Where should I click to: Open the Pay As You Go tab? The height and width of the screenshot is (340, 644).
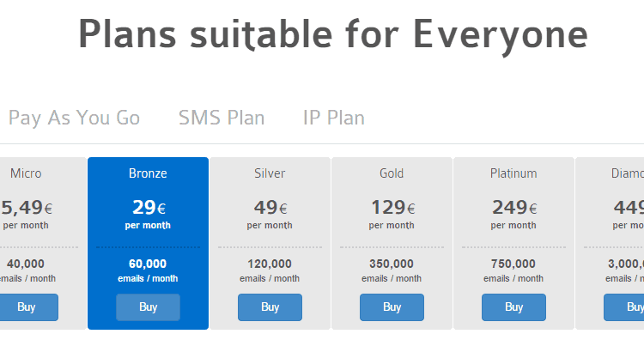click(x=74, y=118)
